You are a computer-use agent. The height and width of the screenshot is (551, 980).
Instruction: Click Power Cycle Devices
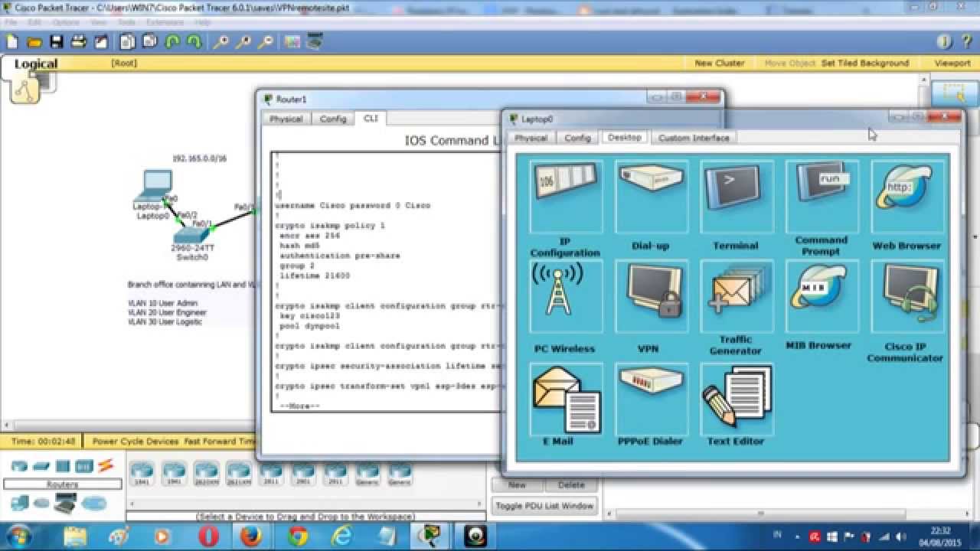click(135, 442)
